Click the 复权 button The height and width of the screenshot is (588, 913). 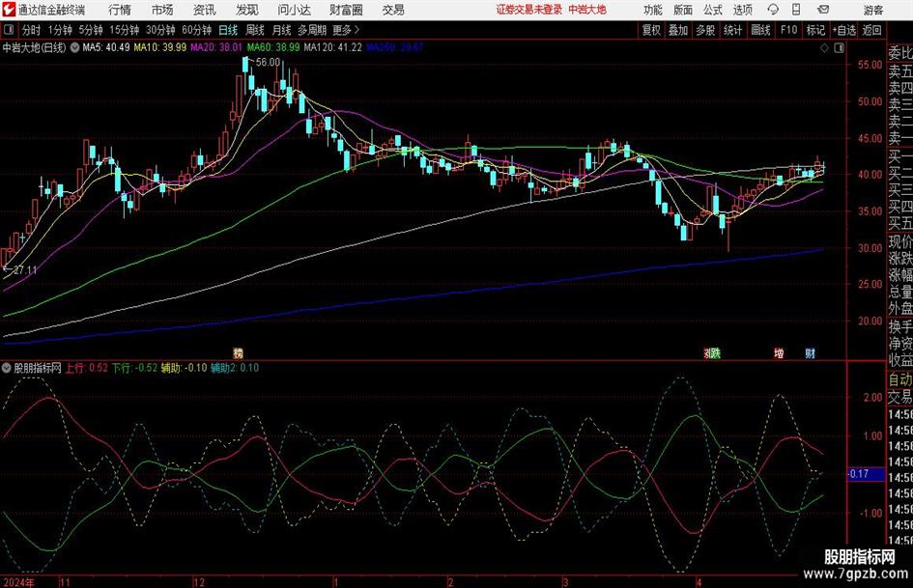click(x=651, y=30)
